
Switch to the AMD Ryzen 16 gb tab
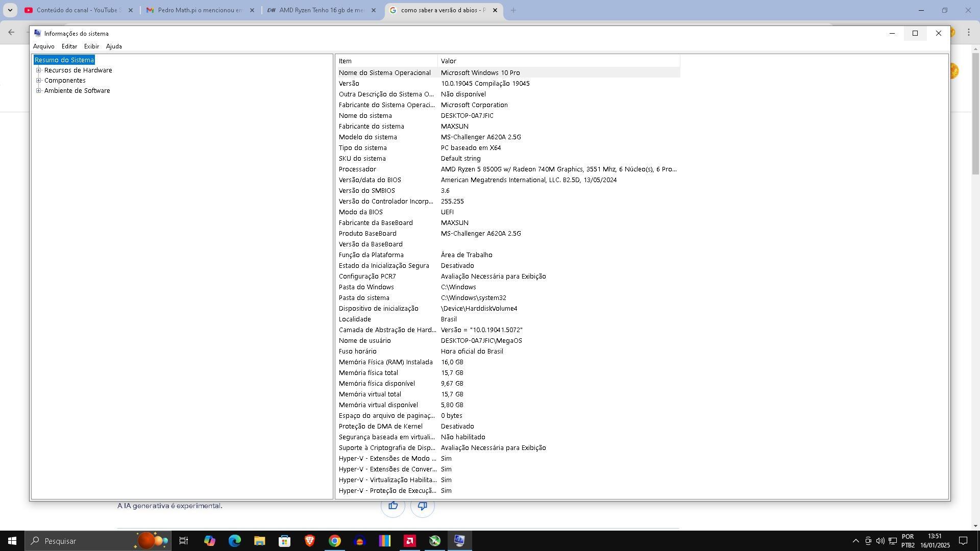[x=321, y=10]
